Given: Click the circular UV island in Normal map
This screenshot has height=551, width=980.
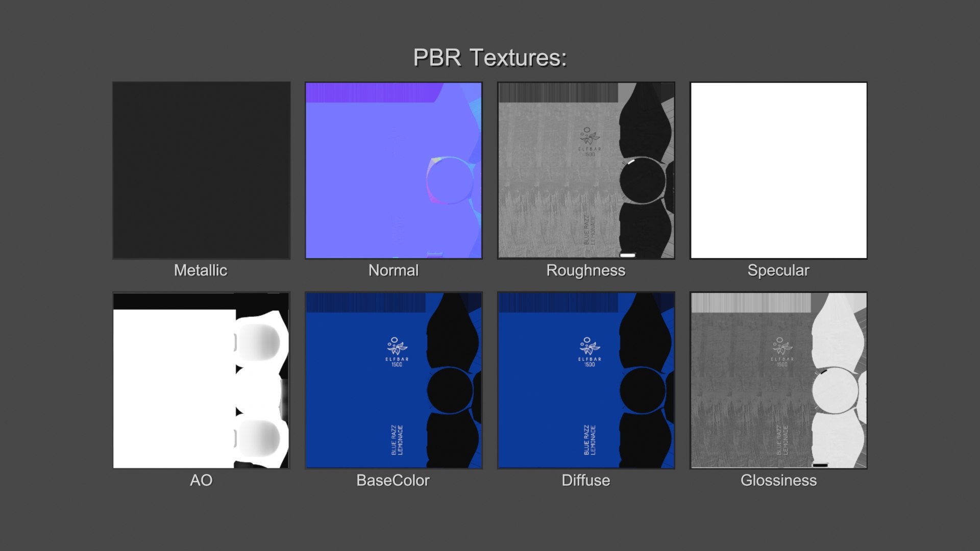Looking at the screenshot, I should click(450, 181).
